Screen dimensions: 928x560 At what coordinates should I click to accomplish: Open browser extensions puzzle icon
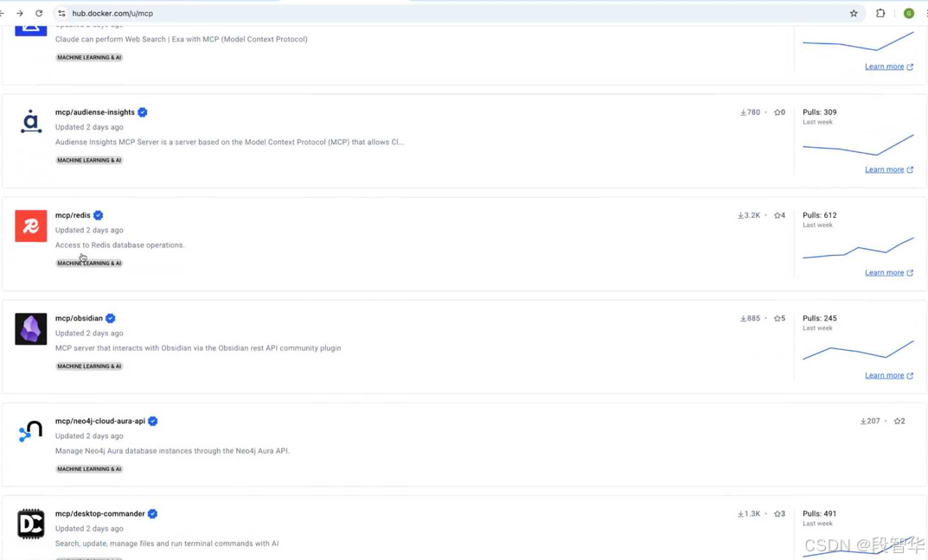tap(880, 13)
